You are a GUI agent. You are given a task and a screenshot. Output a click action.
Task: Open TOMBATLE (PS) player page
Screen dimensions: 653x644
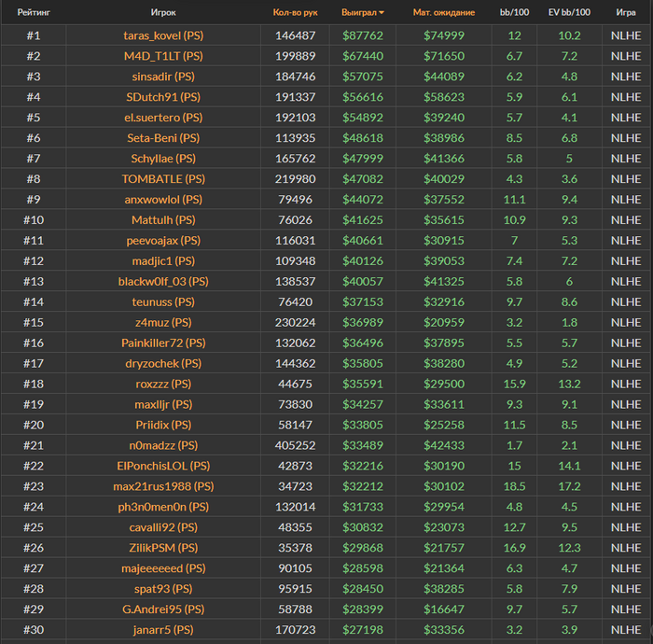click(163, 179)
